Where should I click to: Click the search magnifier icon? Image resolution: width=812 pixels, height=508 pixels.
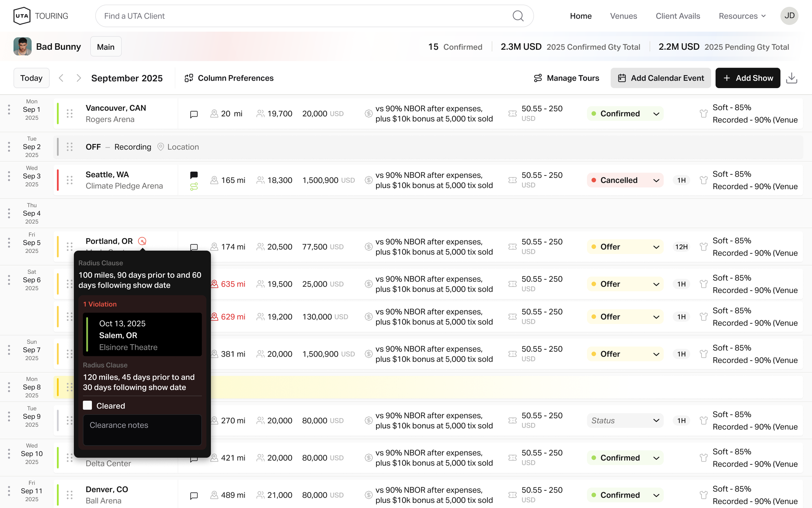click(518, 16)
